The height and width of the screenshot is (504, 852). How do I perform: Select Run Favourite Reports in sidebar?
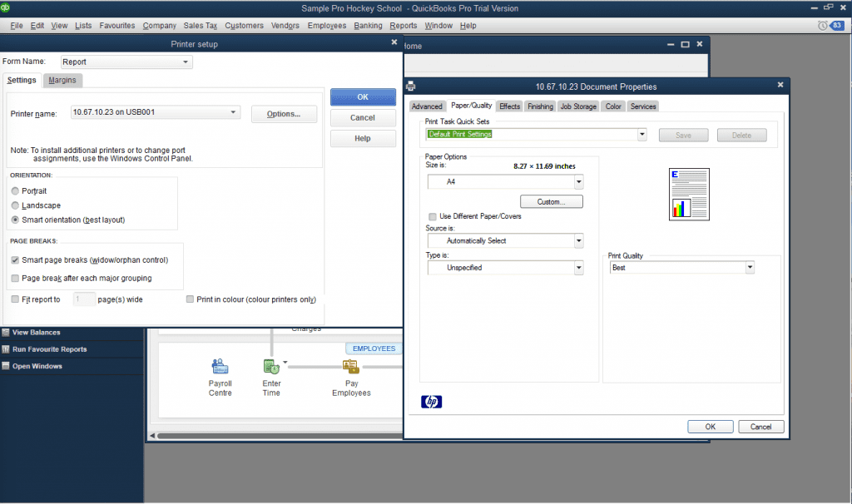click(48, 348)
